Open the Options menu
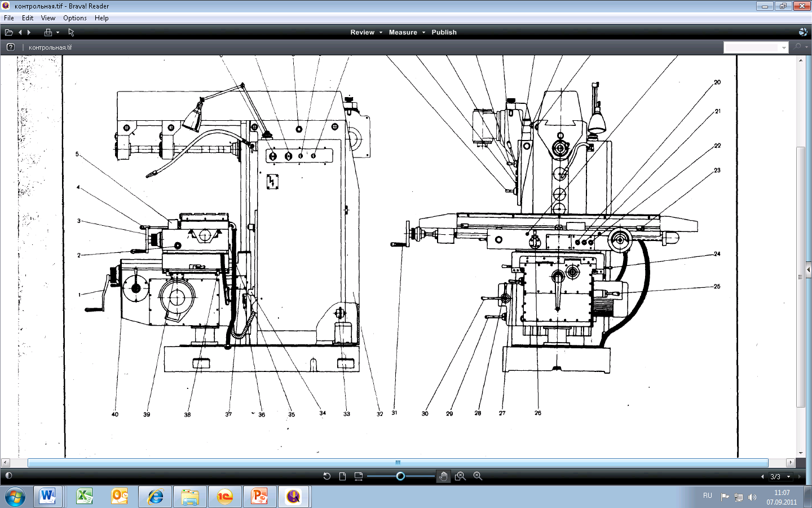The image size is (812, 508). [75, 18]
